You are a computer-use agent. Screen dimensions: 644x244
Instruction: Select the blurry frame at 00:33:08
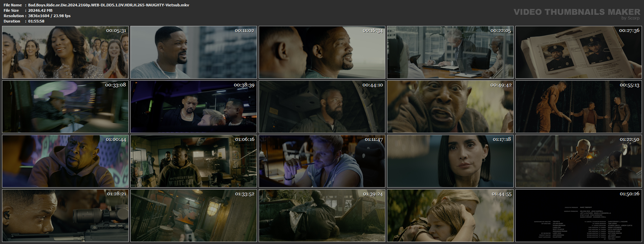(65, 107)
